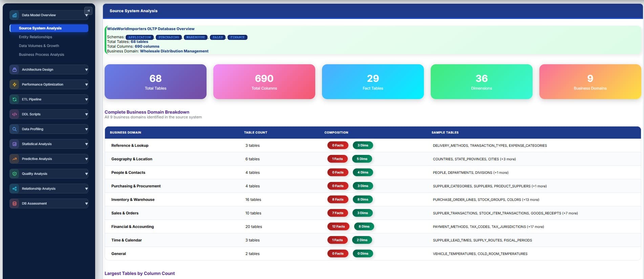Click the COMPOSITION column header
Viewport: 644px width, 279px height.
click(x=336, y=133)
